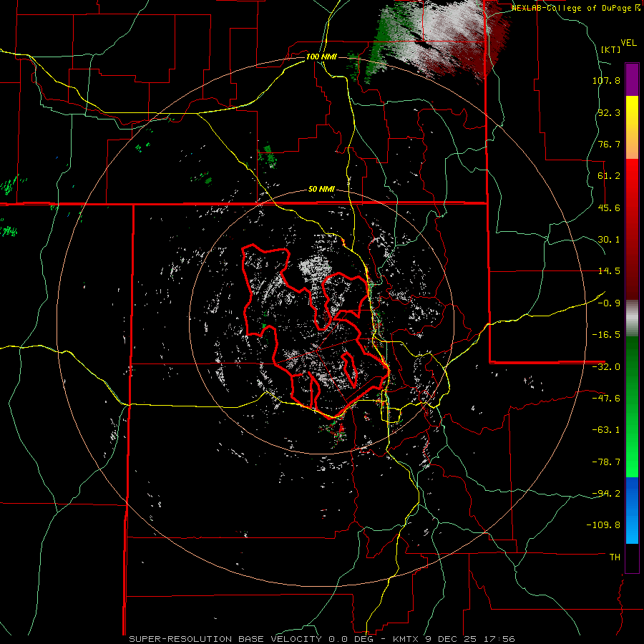Image resolution: width=644 pixels, height=644 pixels.
Task: Click the -47.6 legend value
Action: coord(606,399)
